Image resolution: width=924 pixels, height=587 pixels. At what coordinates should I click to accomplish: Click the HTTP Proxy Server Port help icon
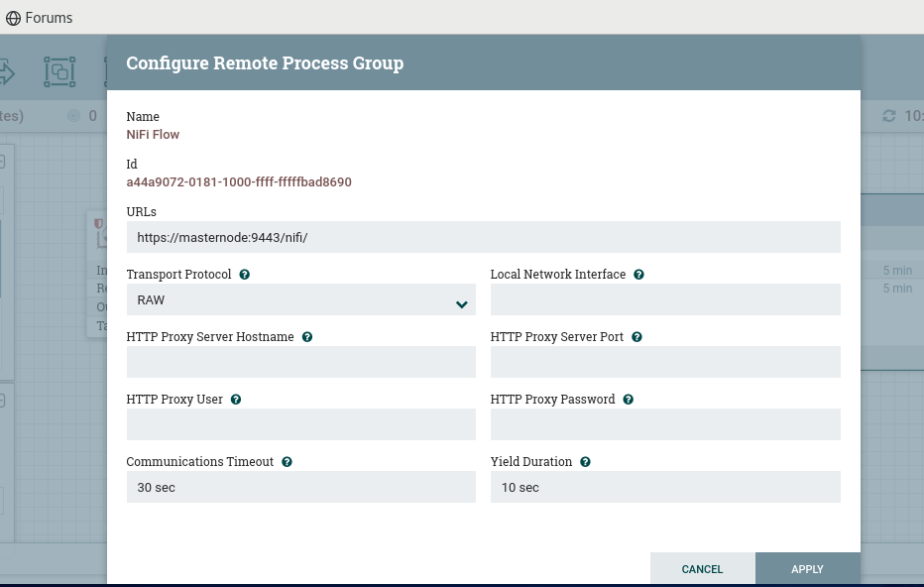tap(636, 337)
